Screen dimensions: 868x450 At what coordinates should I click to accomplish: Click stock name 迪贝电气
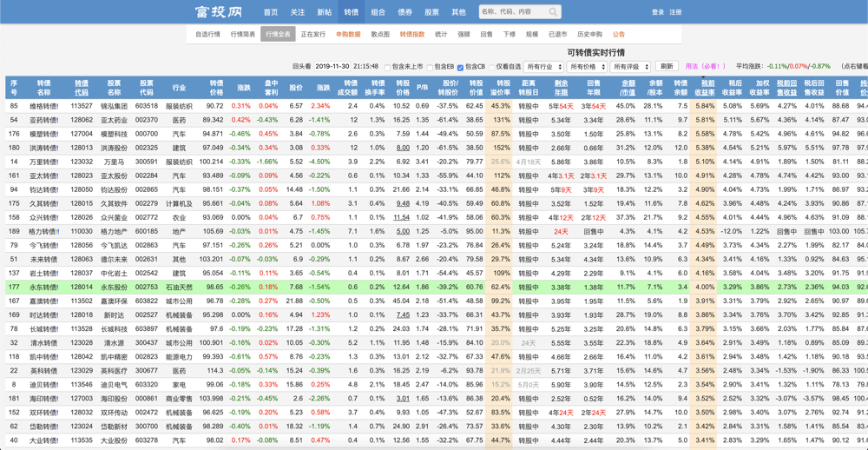coord(114,385)
